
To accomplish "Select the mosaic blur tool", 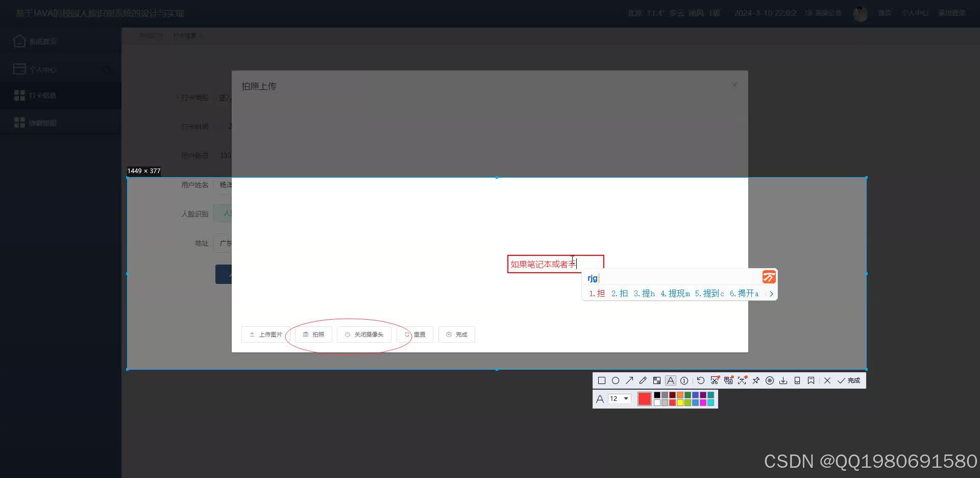I will click(657, 380).
